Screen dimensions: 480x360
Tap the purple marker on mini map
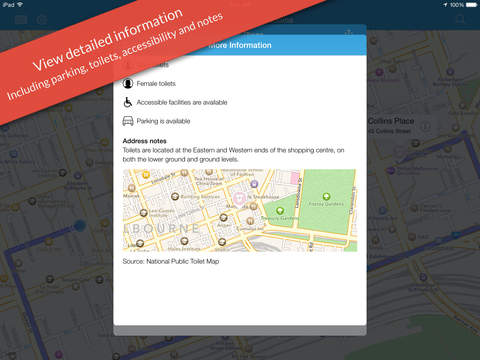254,184
